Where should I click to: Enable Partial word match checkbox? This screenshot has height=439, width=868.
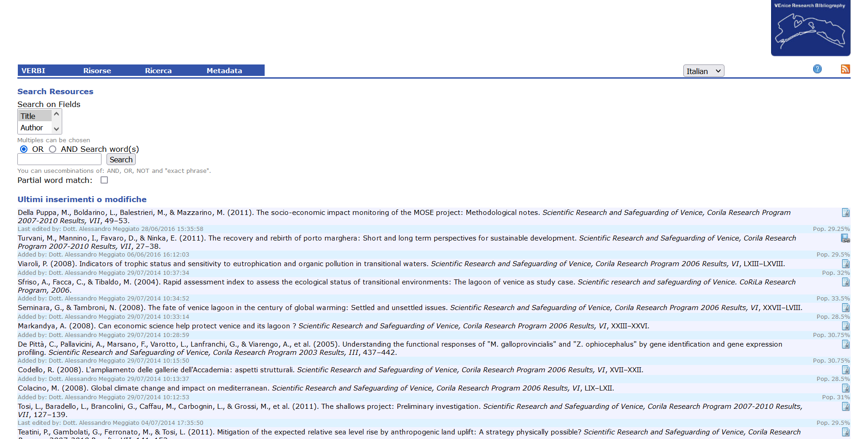(104, 180)
